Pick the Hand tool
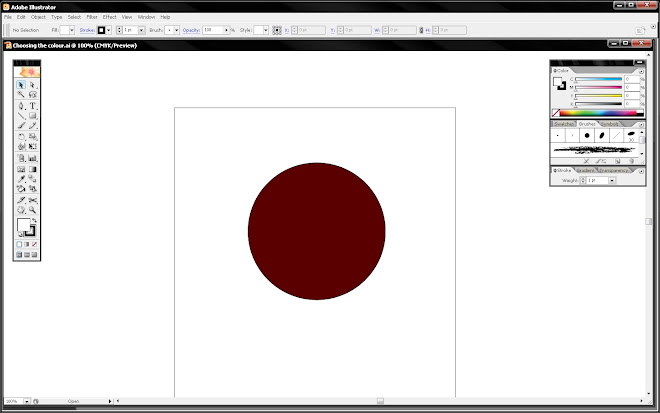 pyautogui.click(x=21, y=210)
